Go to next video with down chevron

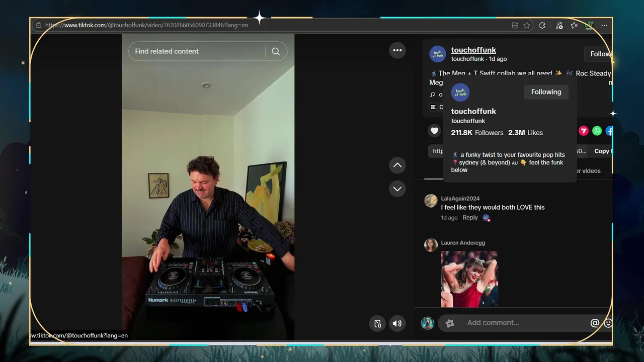tap(397, 189)
